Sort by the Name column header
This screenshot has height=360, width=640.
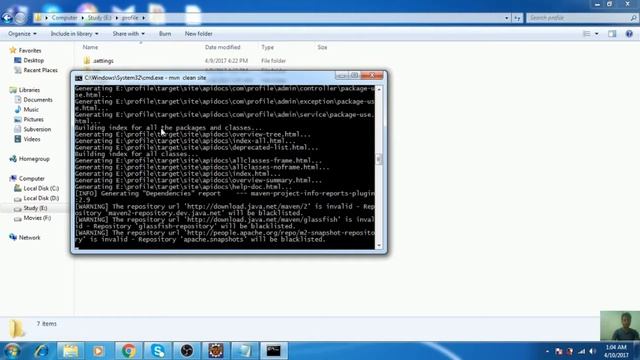pos(90,47)
